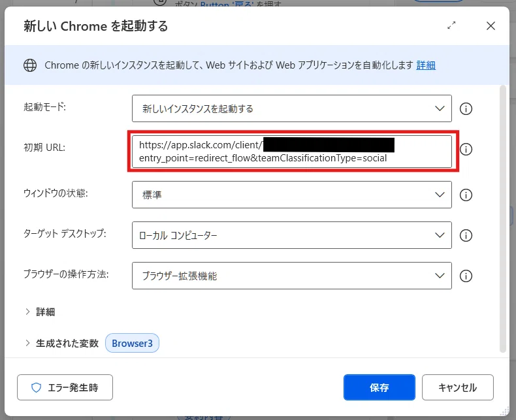Open the ブラウザーの操作方法 dropdown
Image resolution: width=516 pixels, height=420 pixels.
291,276
